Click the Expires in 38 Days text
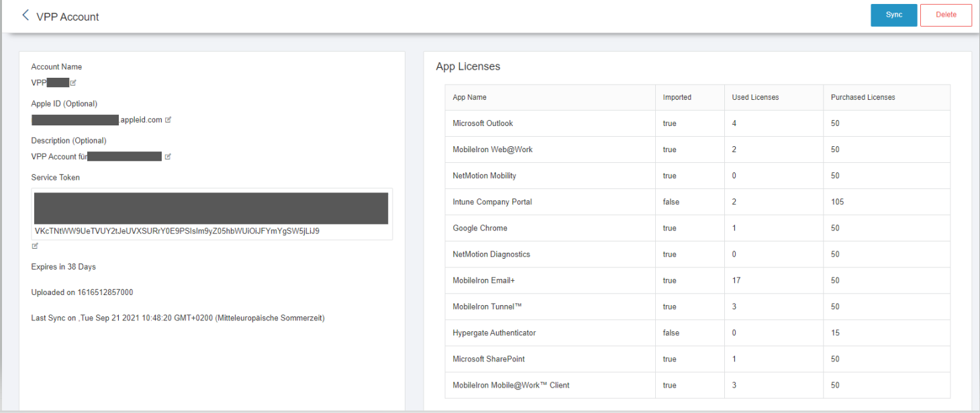 coord(64,267)
